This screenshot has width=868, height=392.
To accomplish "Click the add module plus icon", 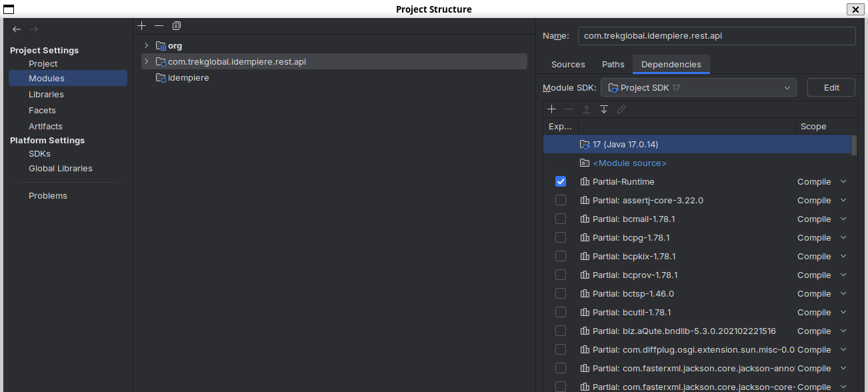I will coord(142,25).
